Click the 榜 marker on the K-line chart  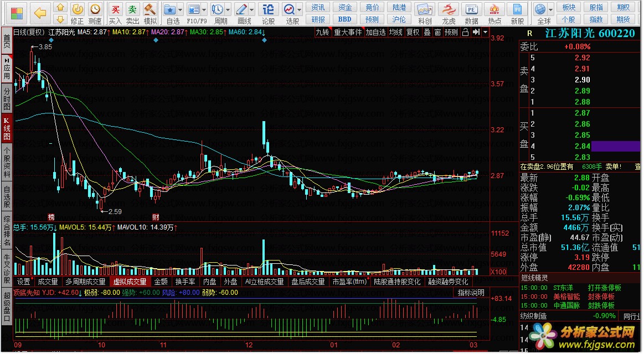(x=51, y=217)
